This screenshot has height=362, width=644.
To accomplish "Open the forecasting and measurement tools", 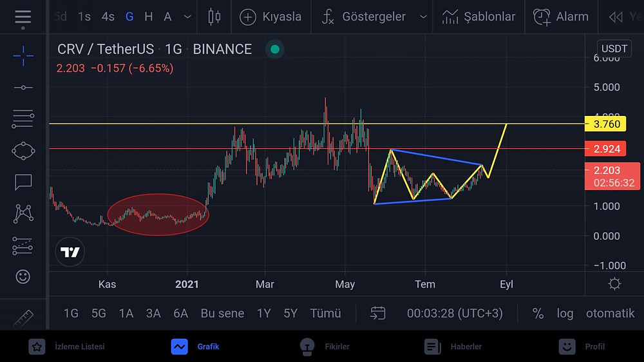I will pyautogui.click(x=23, y=245).
